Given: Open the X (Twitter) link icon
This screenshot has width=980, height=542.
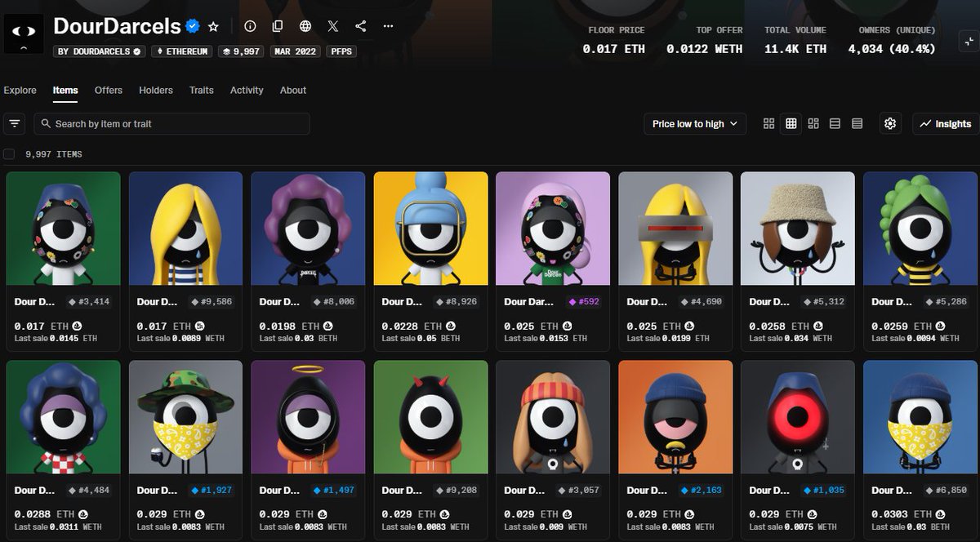Looking at the screenshot, I should click(333, 26).
